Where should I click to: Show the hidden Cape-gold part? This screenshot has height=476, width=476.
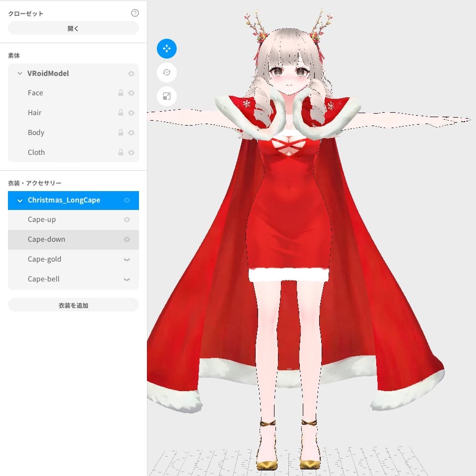click(x=127, y=260)
